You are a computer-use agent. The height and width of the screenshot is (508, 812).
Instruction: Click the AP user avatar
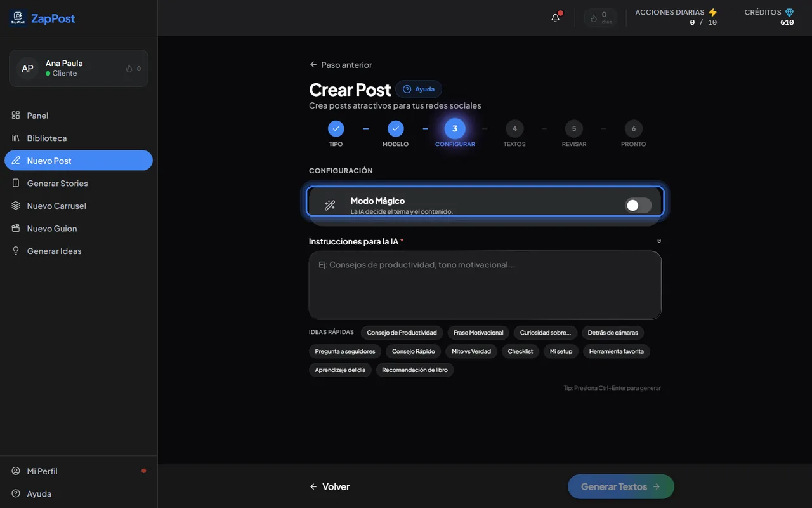27,68
